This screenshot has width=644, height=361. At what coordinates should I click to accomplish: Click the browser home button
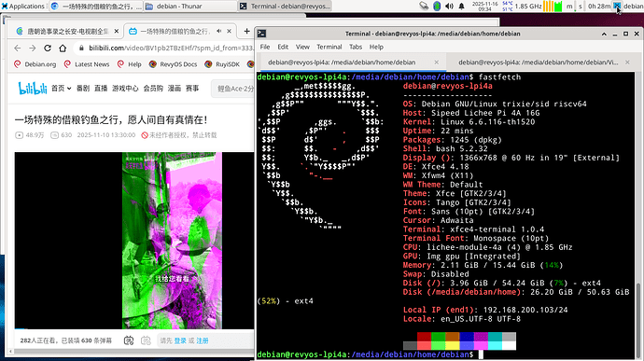[x=63, y=49]
